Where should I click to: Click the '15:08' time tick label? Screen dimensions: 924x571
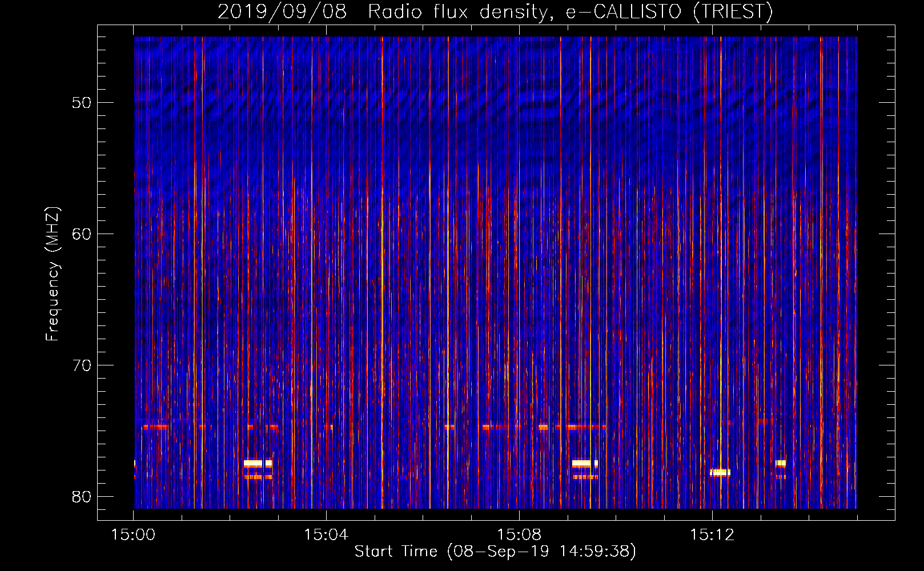pos(519,535)
